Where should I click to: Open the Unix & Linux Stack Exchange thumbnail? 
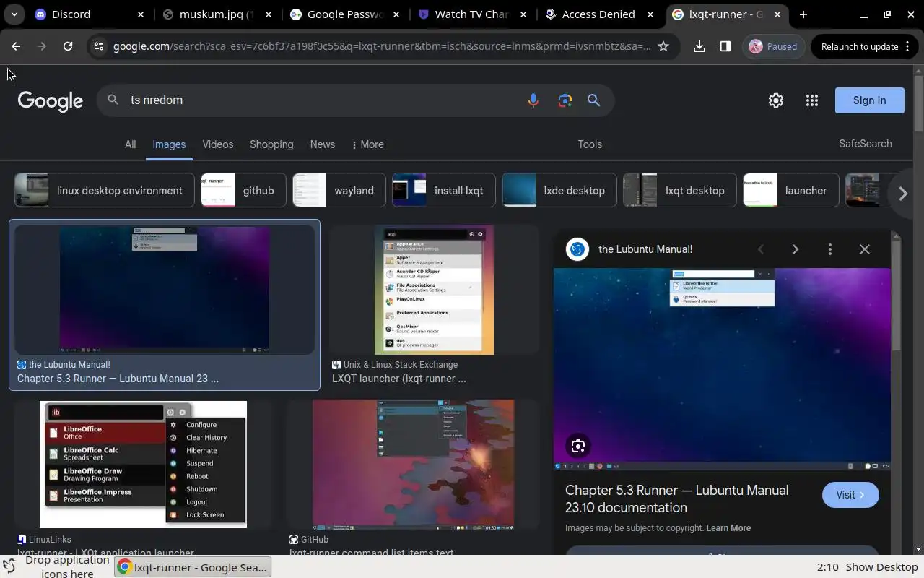[x=434, y=289]
